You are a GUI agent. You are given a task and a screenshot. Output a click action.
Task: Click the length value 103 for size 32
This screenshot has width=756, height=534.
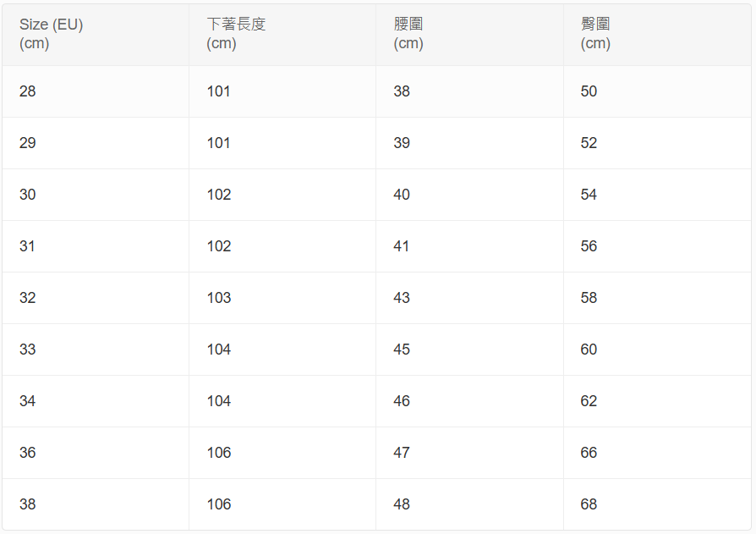point(219,298)
